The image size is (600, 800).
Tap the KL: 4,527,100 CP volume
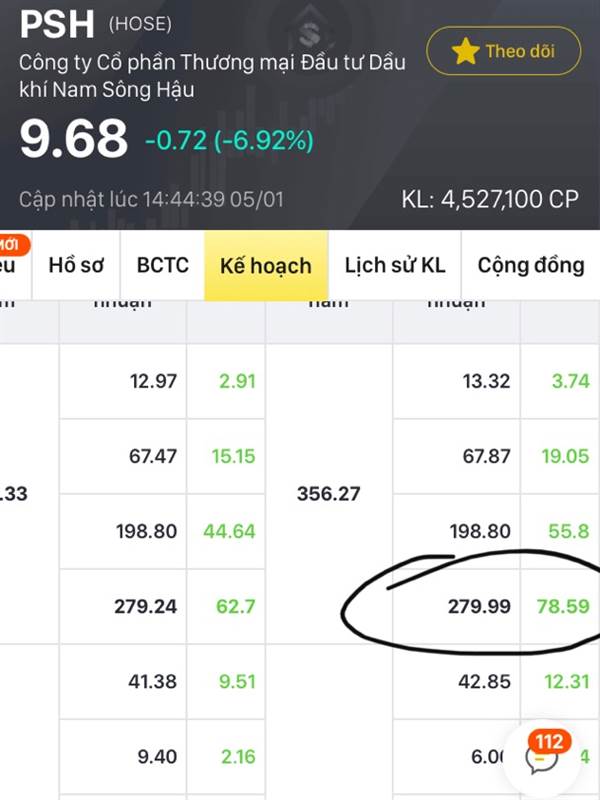(490, 199)
